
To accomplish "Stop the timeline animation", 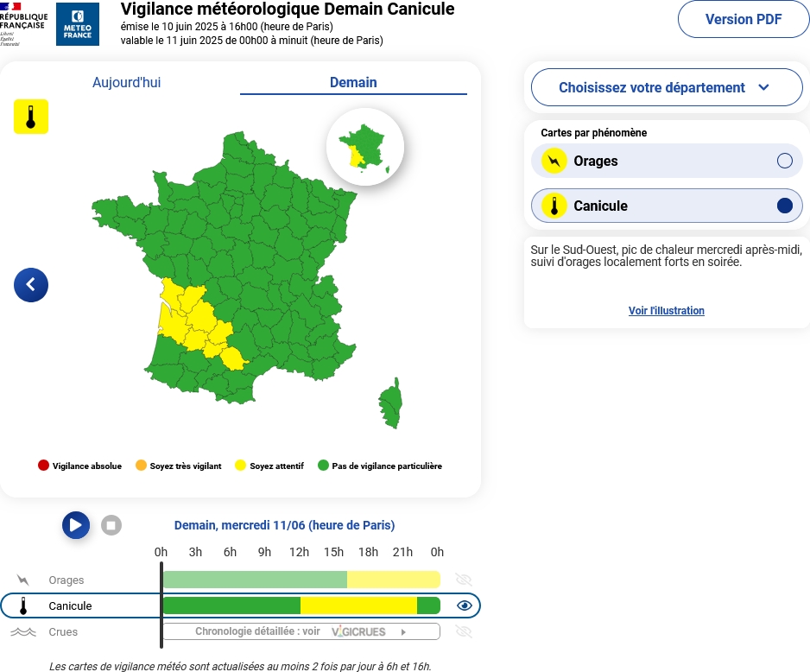I will 111,526.
